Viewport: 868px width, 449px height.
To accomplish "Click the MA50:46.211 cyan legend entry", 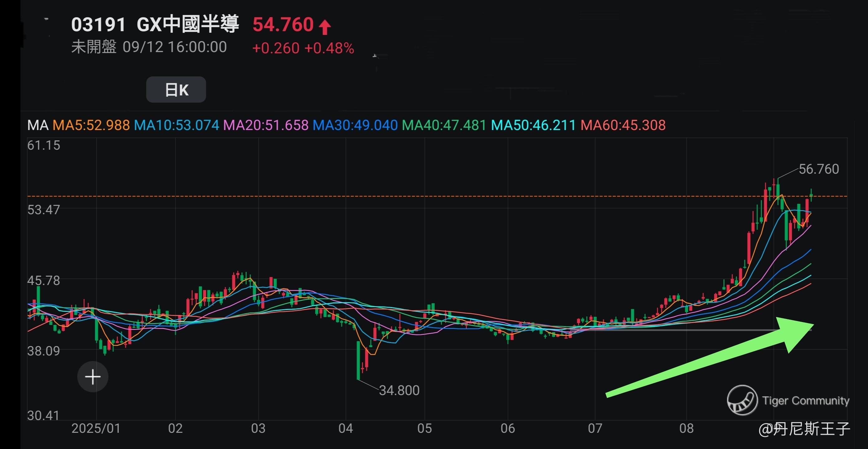I will point(533,125).
